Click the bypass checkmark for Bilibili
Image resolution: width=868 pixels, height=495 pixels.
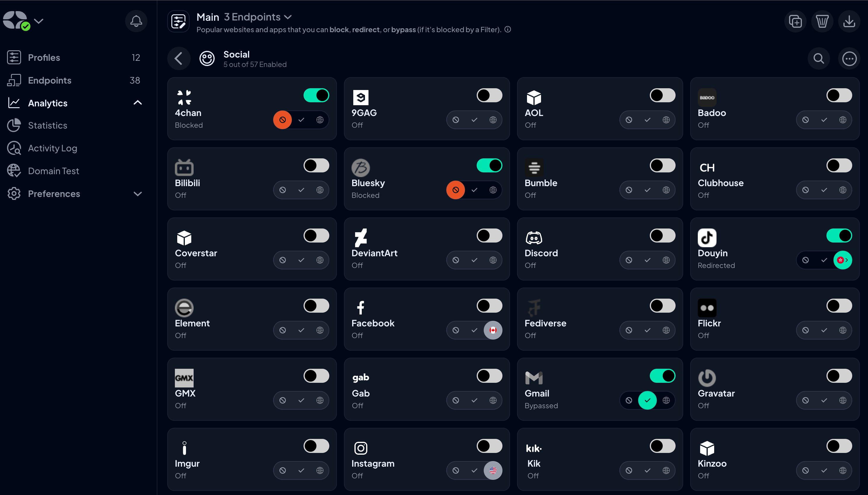click(x=301, y=190)
